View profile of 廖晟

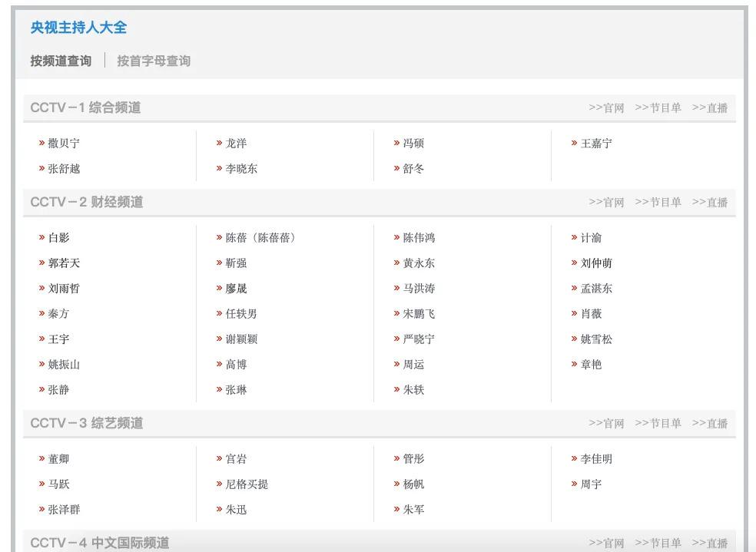[236, 288]
